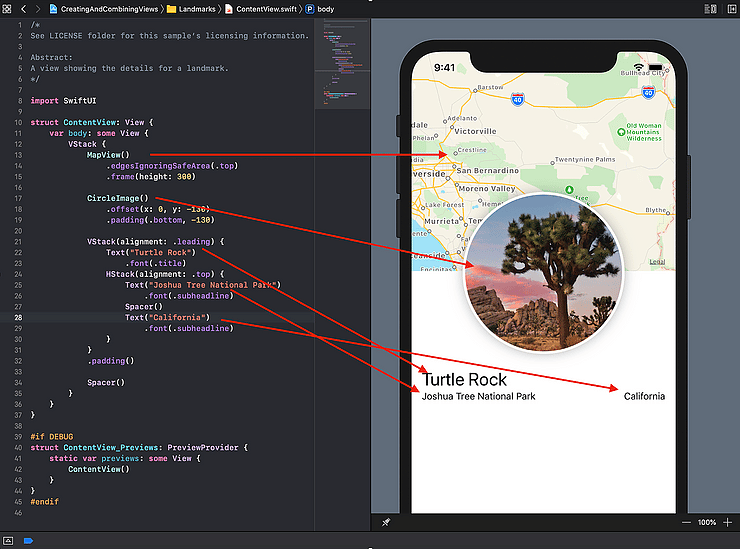This screenshot has width=740, height=549.
Task: Pin the canvas preview
Action: (x=387, y=522)
